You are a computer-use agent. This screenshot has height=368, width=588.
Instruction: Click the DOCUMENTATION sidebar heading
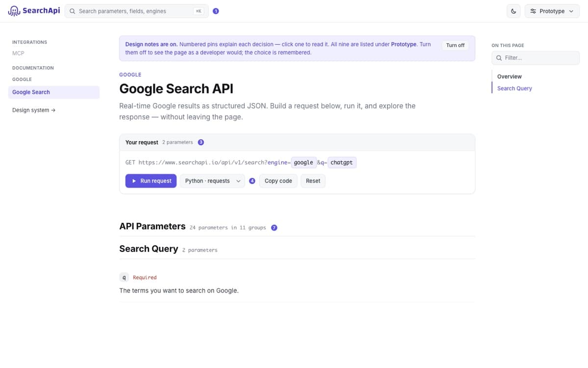(33, 68)
